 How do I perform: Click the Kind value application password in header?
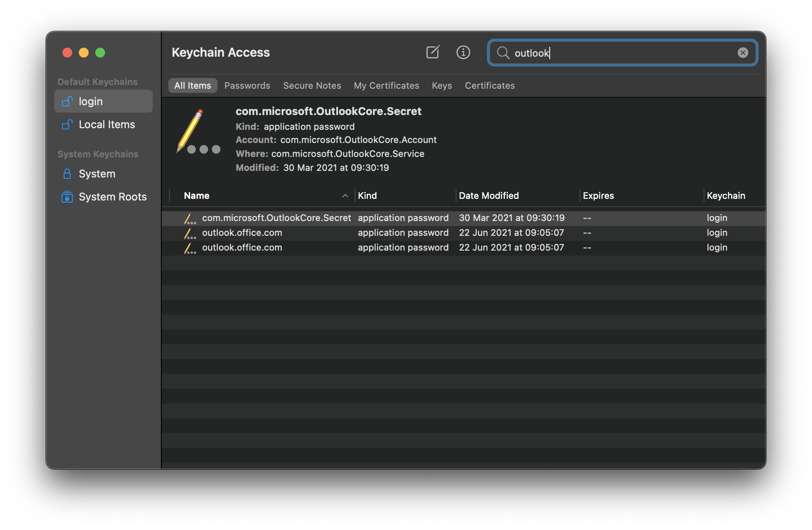click(x=309, y=127)
